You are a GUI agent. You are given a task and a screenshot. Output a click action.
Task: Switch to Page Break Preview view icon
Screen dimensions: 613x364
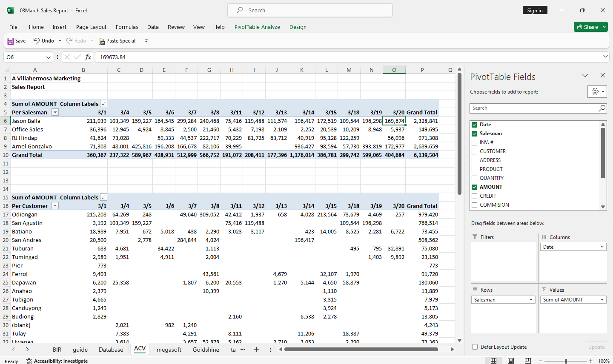click(528, 361)
